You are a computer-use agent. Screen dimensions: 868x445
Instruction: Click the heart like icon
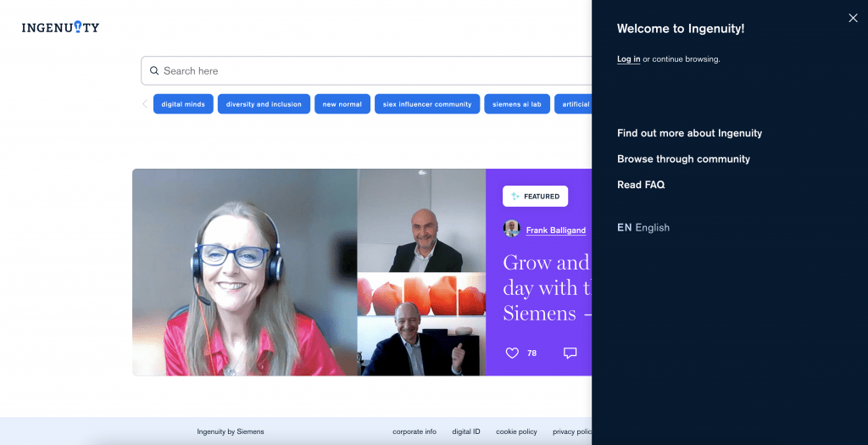512,353
